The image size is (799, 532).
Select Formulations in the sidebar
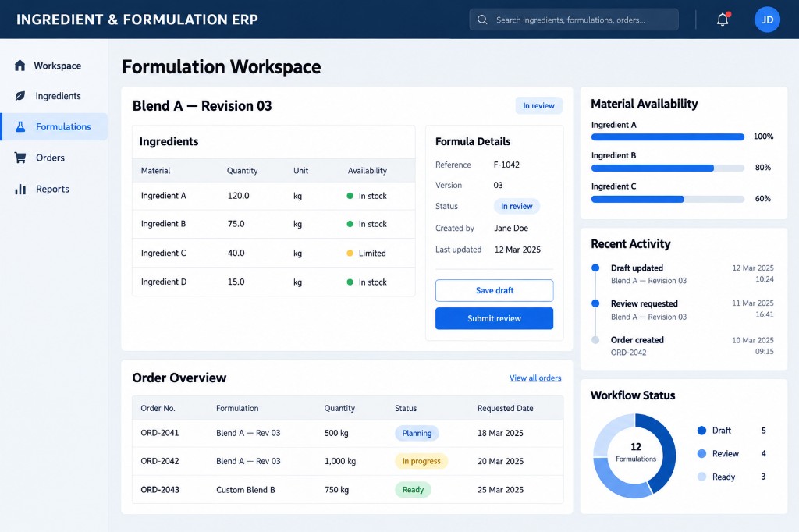pyautogui.click(x=54, y=126)
